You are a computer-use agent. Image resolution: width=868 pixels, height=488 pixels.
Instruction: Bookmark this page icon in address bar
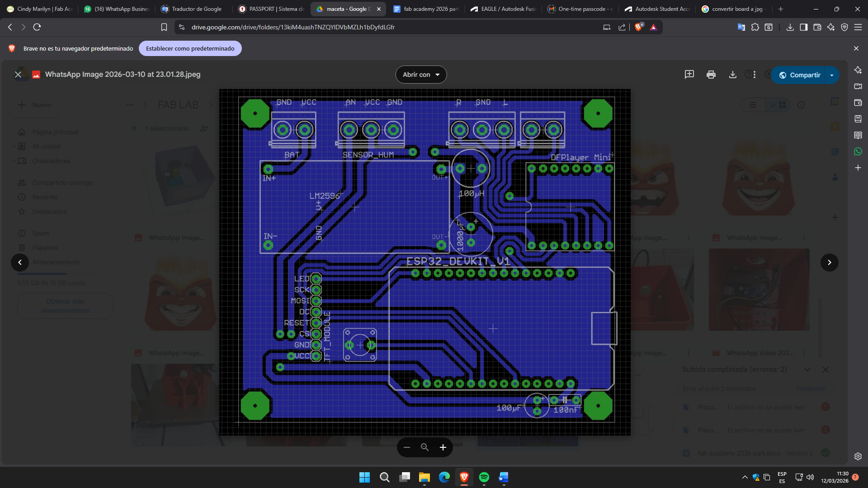[164, 27]
